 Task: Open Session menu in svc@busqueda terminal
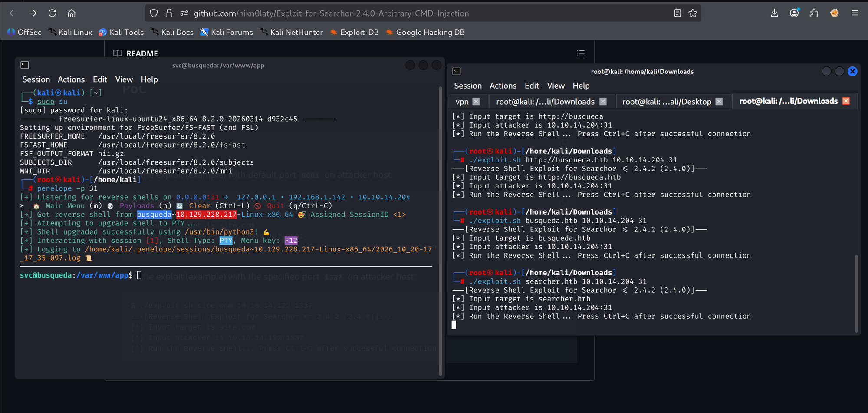point(36,79)
